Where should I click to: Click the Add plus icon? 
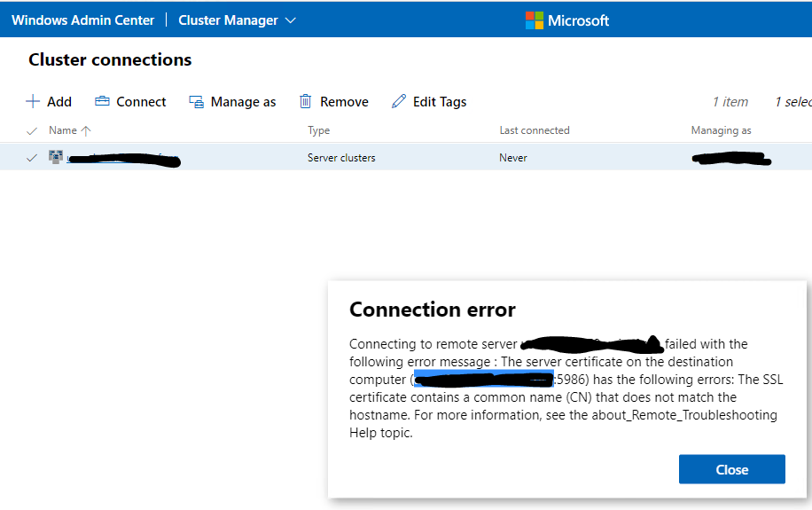tap(33, 102)
